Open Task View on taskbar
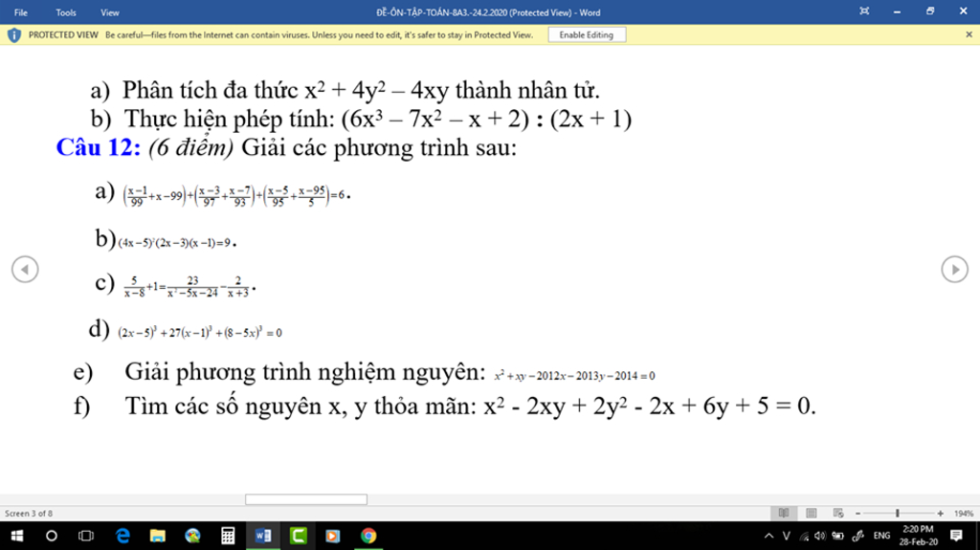980x550 pixels. (86, 536)
